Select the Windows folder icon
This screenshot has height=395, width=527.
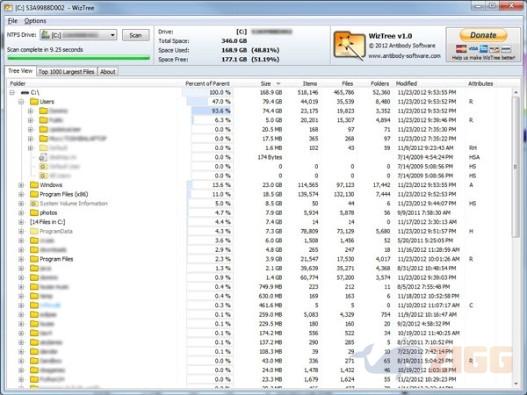click(x=34, y=185)
